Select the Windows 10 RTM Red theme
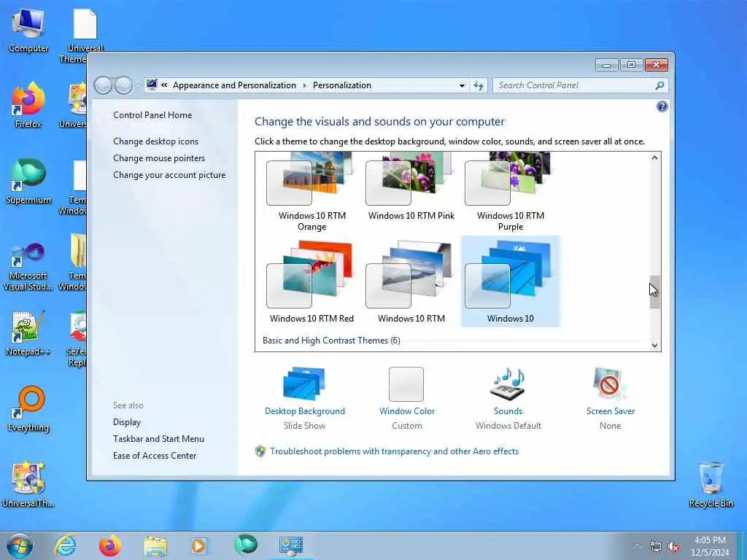The height and width of the screenshot is (560, 747). [x=312, y=281]
